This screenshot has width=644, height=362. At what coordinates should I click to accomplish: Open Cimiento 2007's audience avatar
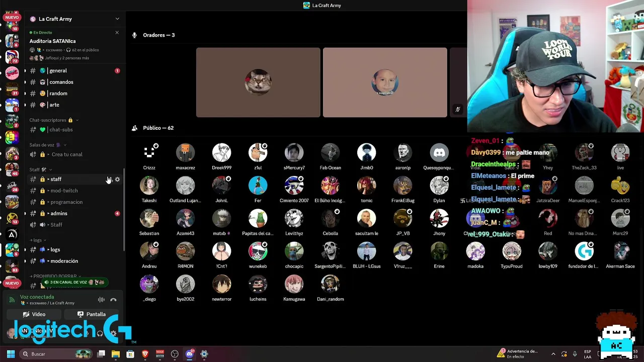point(294,186)
